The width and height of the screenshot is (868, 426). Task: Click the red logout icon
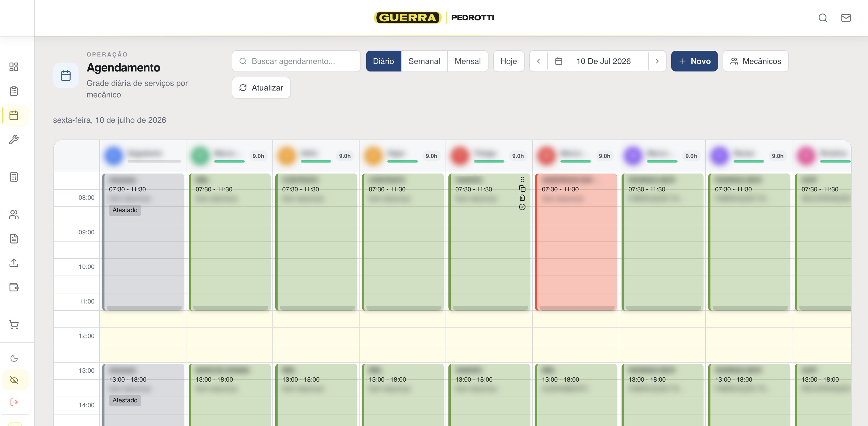click(14, 402)
